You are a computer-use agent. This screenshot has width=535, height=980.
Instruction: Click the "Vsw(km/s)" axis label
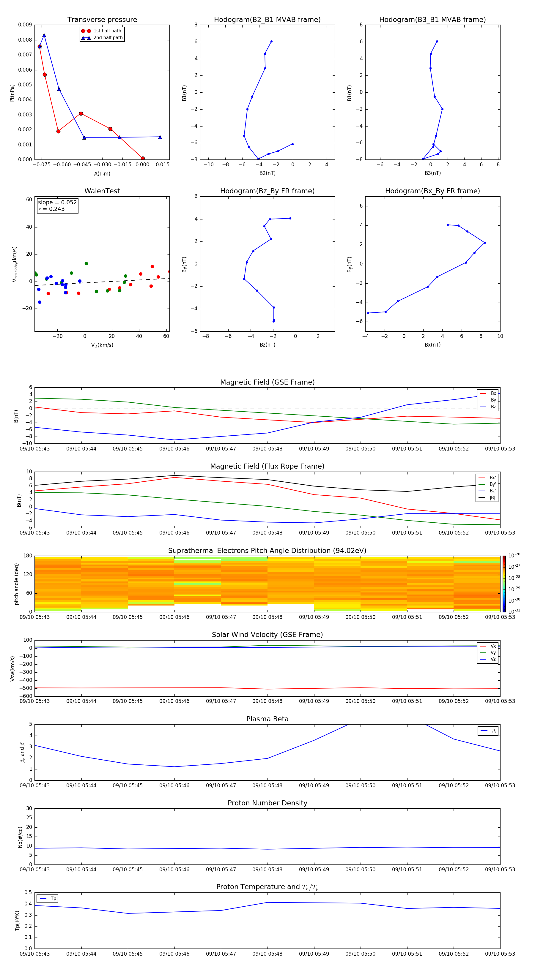tap(12, 668)
